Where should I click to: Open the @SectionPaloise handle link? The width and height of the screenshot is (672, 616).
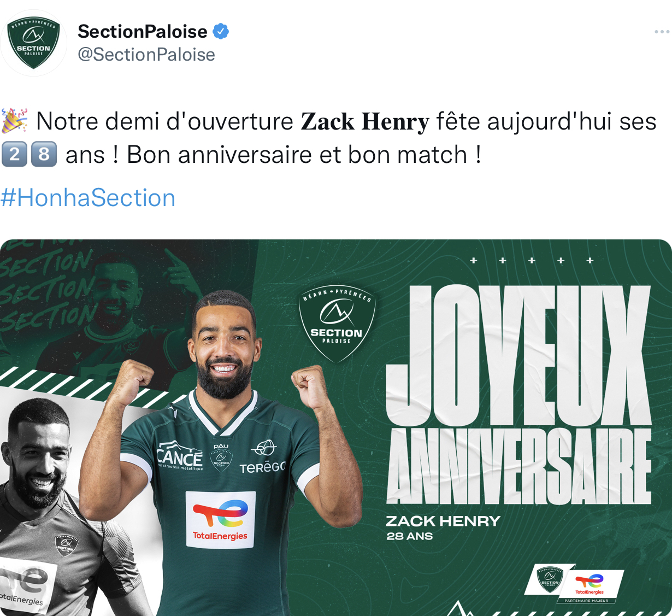click(146, 55)
